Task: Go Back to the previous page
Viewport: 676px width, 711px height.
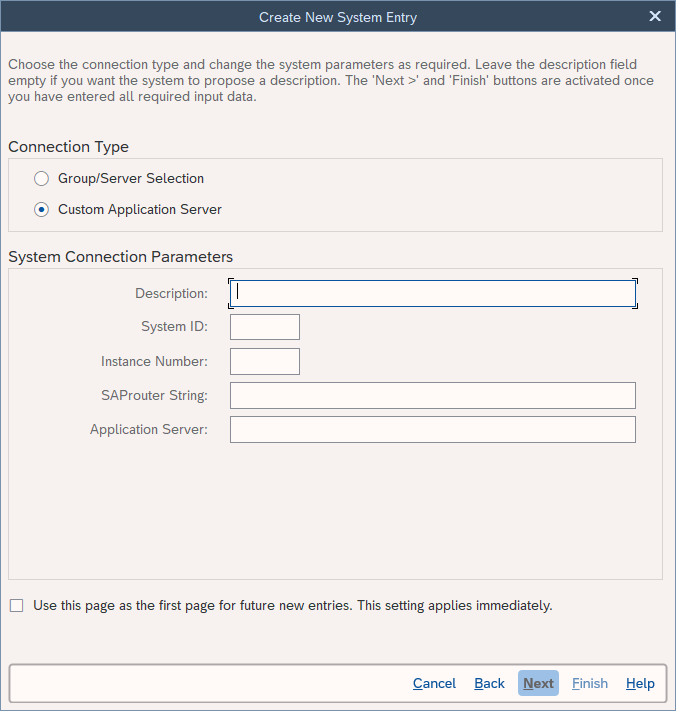Action: coord(489,683)
